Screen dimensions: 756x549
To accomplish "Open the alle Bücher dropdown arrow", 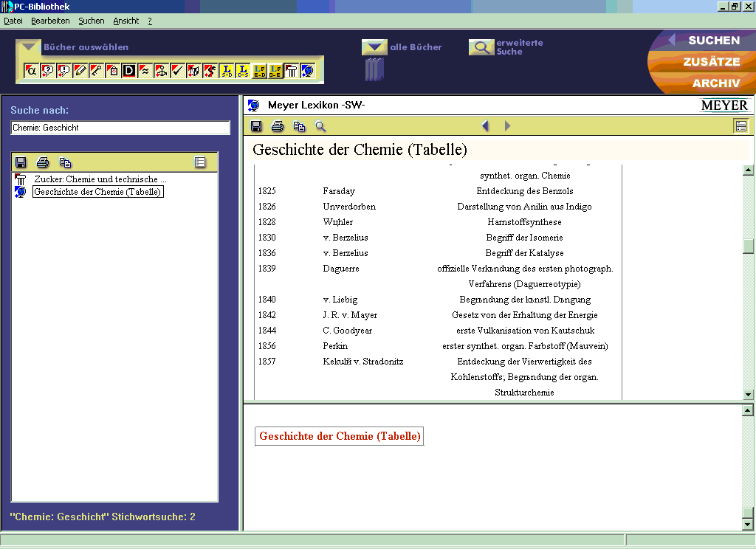I will point(374,47).
